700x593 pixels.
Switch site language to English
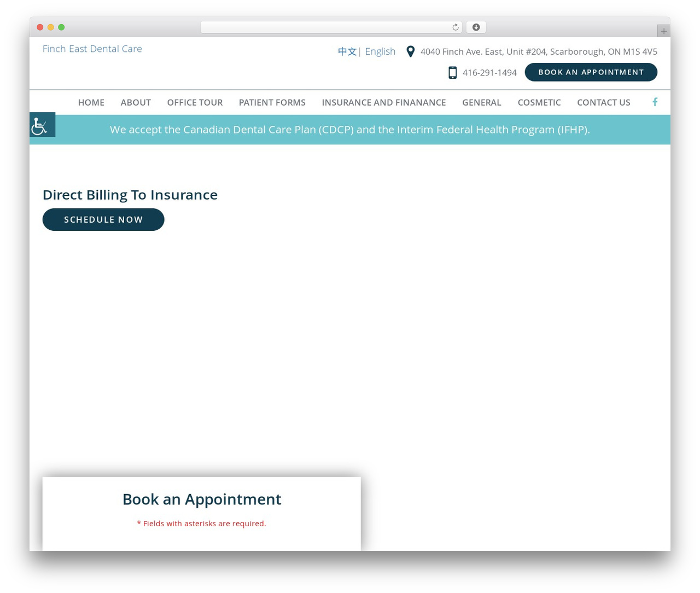coord(380,51)
